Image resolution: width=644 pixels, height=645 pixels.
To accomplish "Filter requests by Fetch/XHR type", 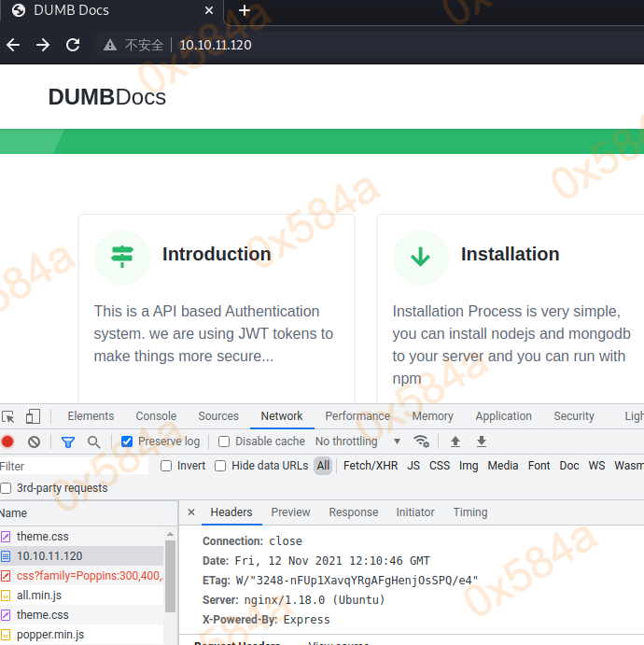I will point(370,466).
